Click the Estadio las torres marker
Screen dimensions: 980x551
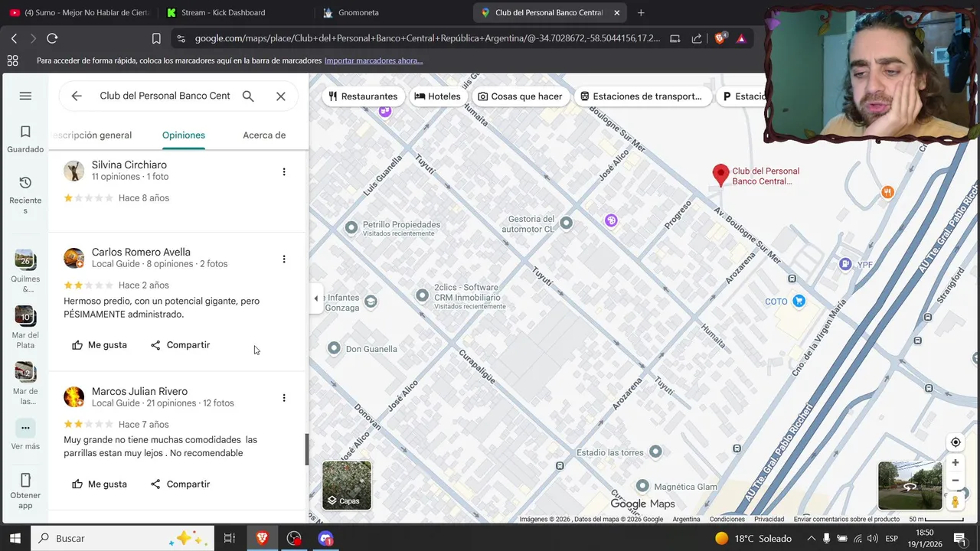(655, 452)
